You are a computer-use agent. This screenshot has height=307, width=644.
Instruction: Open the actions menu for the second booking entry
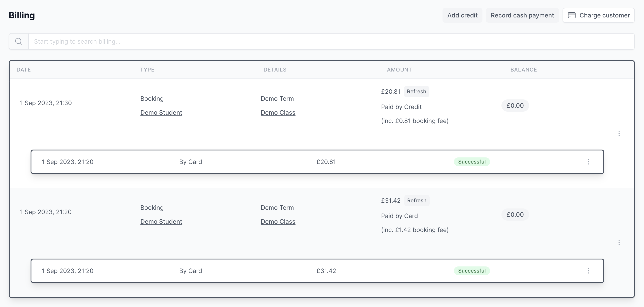pos(619,242)
